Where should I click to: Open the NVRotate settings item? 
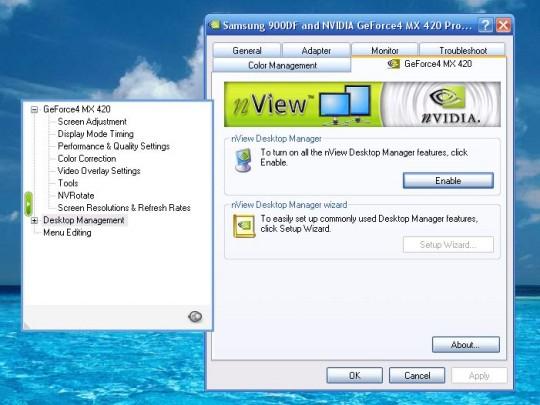coord(76,195)
